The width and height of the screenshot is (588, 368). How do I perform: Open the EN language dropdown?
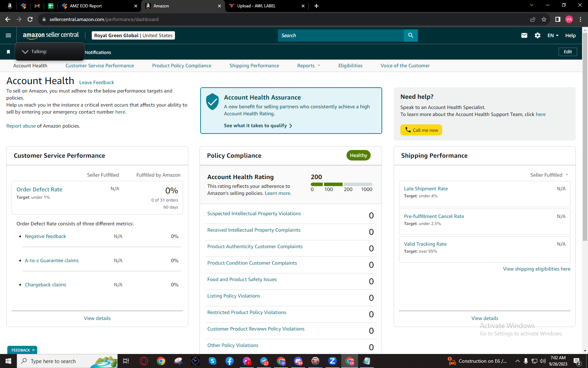[553, 35]
